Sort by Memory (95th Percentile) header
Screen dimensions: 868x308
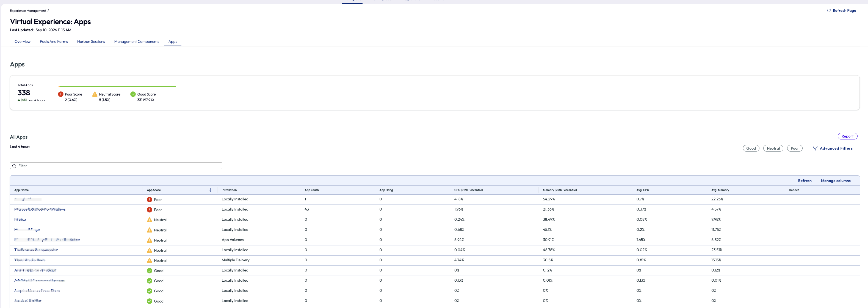pyautogui.click(x=560, y=190)
